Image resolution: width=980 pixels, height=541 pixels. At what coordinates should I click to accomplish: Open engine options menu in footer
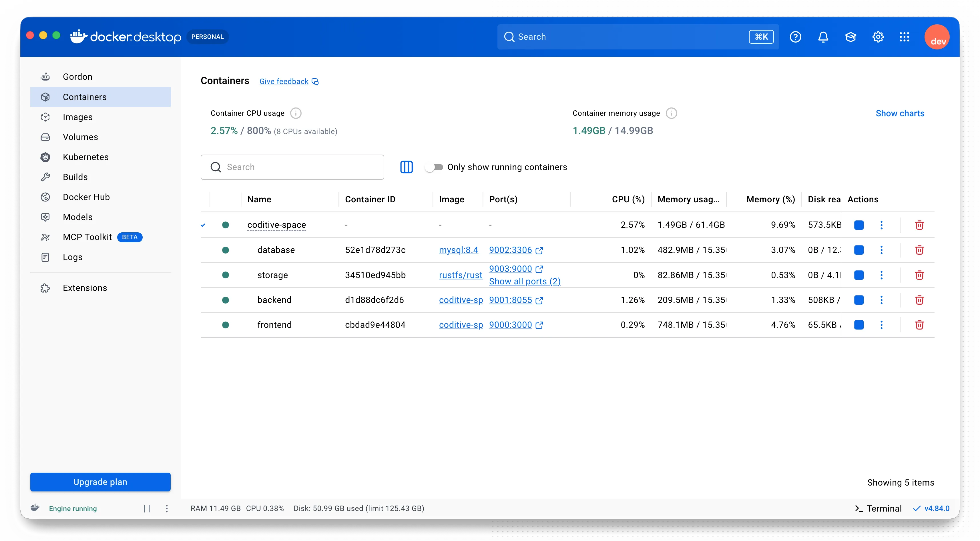tap(167, 508)
